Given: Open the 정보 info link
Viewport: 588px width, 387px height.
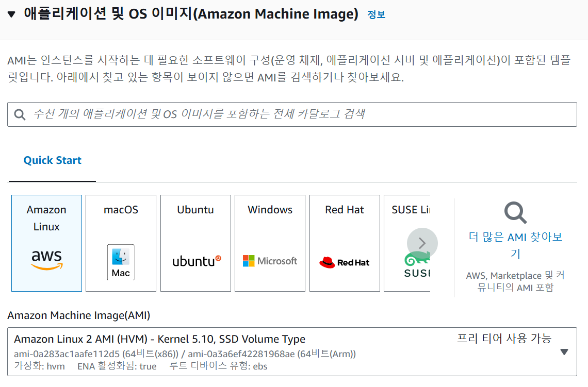Looking at the screenshot, I should click(x=376, y=14).
